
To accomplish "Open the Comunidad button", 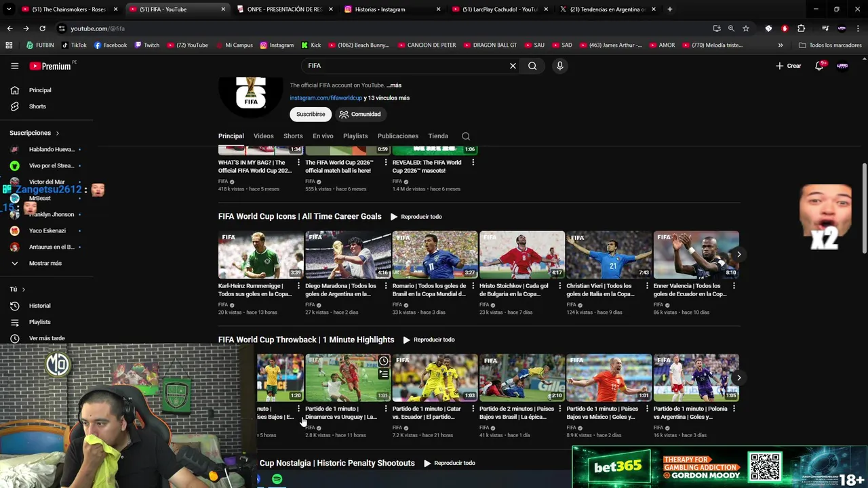I will click(361, 115).
